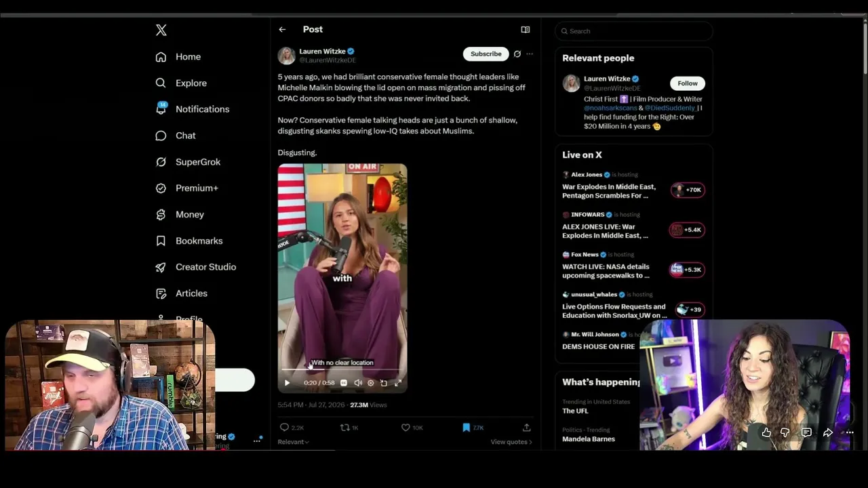
Task: Open video settings gear
Action: (370, 383)
